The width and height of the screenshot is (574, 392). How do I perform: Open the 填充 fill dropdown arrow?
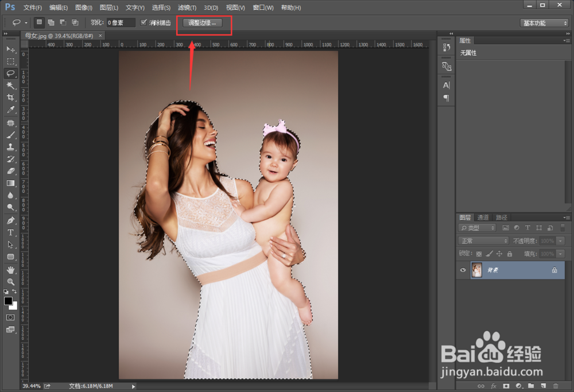[x=560, y=254]
